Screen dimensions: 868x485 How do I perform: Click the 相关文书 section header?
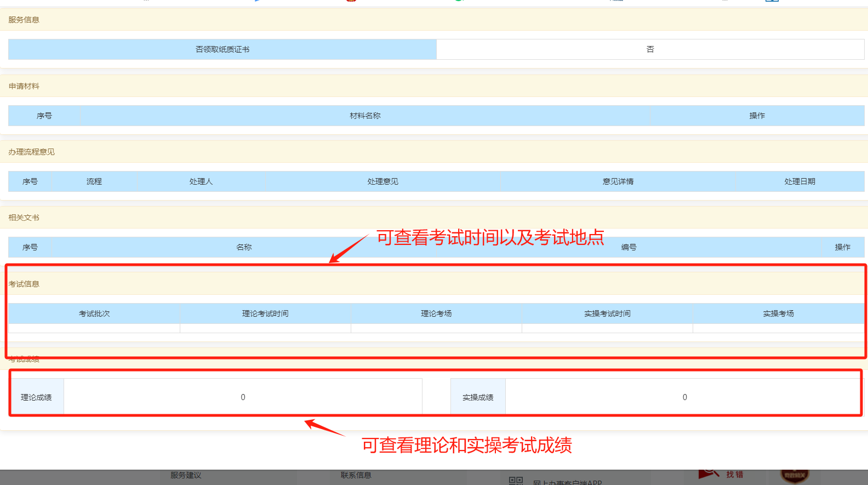click(24, 218)
